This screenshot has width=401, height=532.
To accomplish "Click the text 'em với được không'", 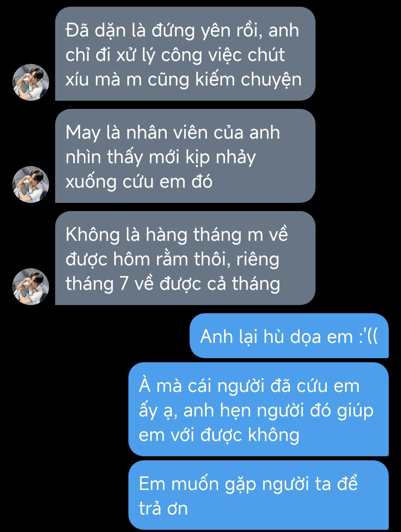I will tap(219, 435).
